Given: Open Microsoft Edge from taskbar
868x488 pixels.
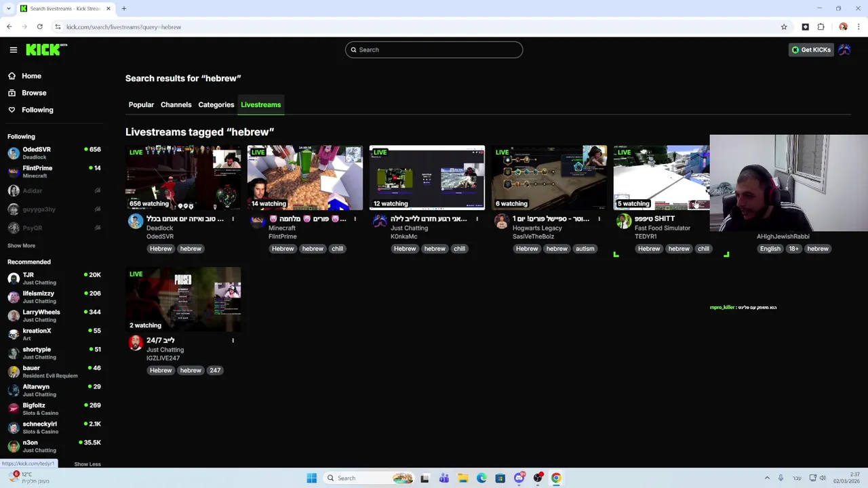Looking at the screenshot, I should tap(481, 478).
